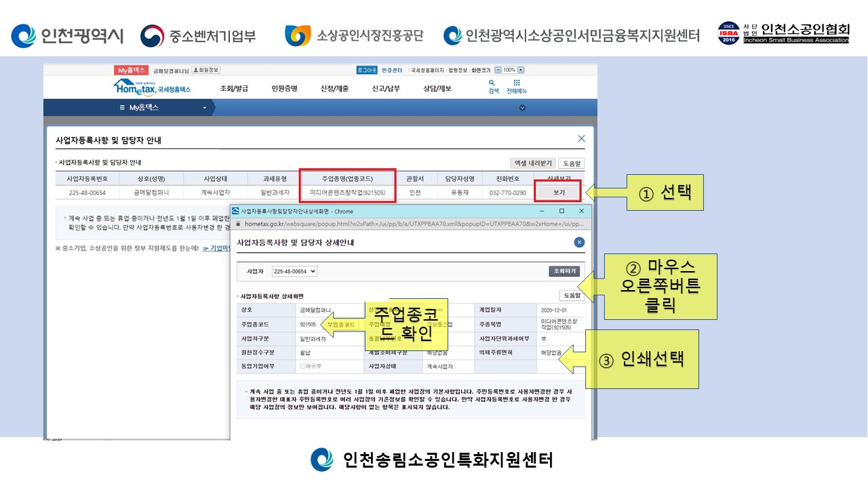Expand the round chevron on blue bar
The width and height of the screenshot is (868, 488).
tap(522, 108)
